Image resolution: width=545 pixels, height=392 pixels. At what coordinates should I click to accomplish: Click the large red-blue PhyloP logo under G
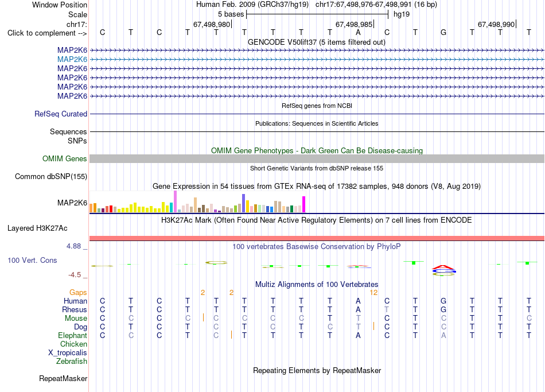pos(443,270)
